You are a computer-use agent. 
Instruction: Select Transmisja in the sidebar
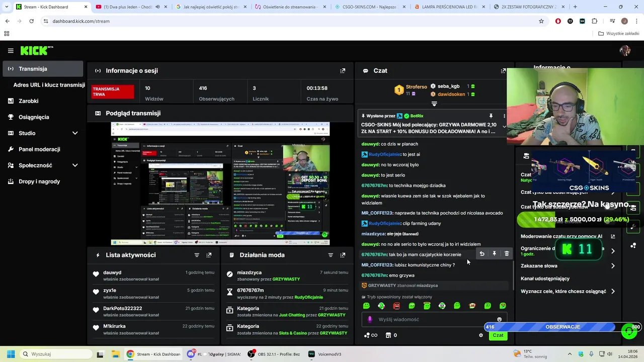[43, 69]
